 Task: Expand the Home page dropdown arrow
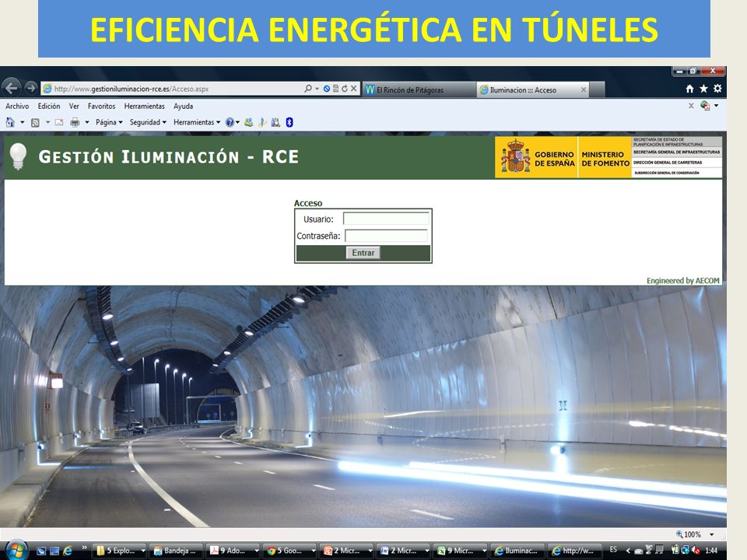pyautogui.click(x=22, y=122)
